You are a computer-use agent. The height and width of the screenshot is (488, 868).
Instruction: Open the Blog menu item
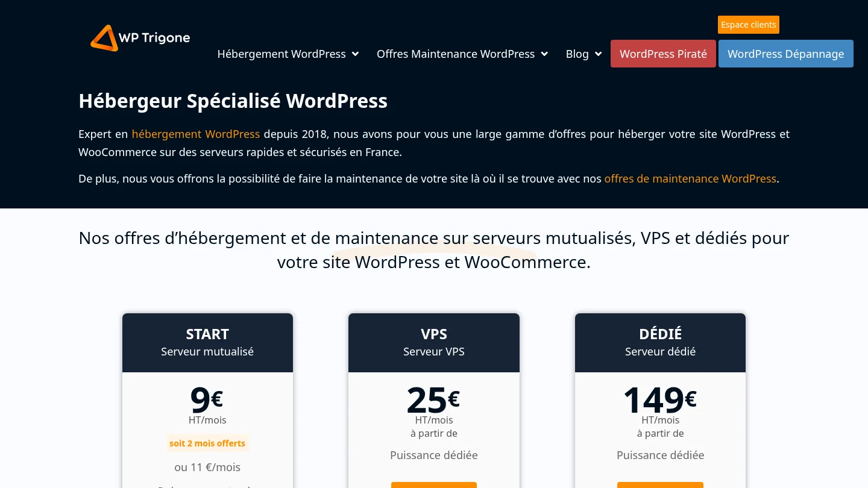pyautogui.click(x=577, y=54)
